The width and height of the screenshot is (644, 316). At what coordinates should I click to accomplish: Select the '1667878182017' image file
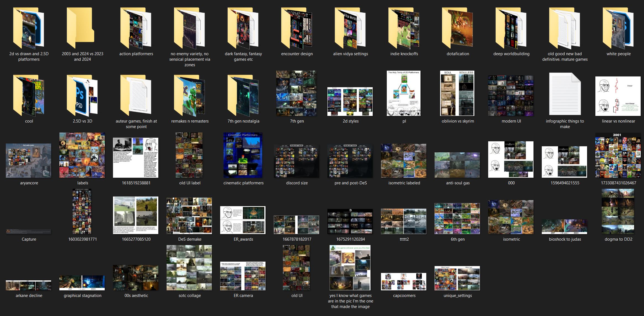pyautogui.click(x=296, y=225)
